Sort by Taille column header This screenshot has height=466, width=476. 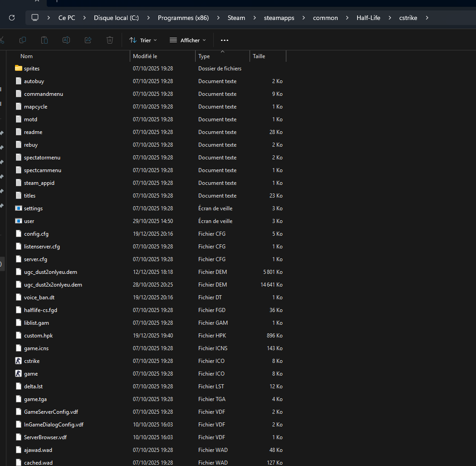click(x=259, y=56)
